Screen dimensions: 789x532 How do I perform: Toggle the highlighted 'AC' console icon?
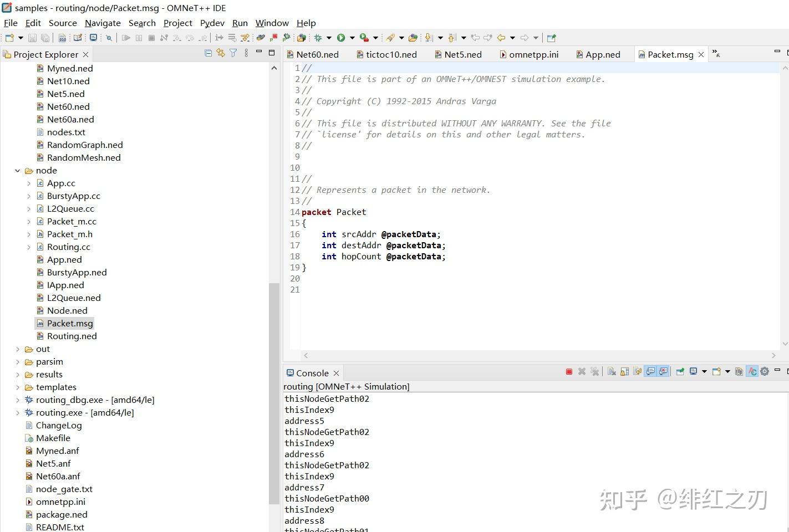tap(752, 372)
